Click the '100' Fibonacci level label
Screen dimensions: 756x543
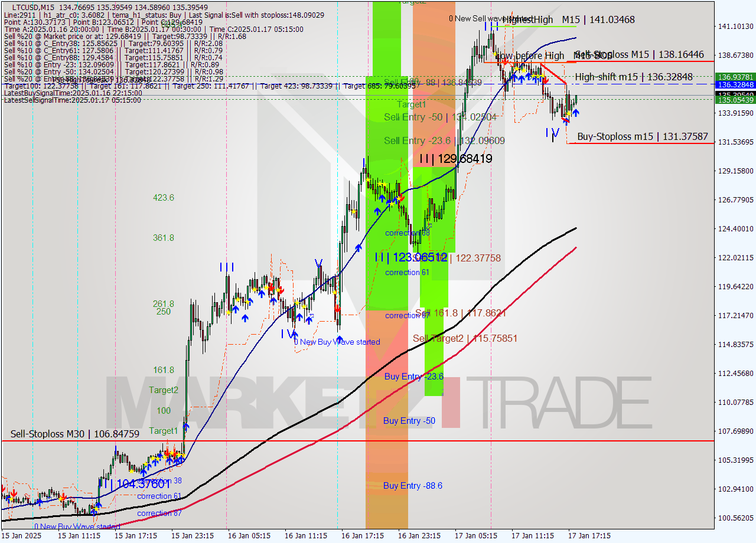pos(164,411)
